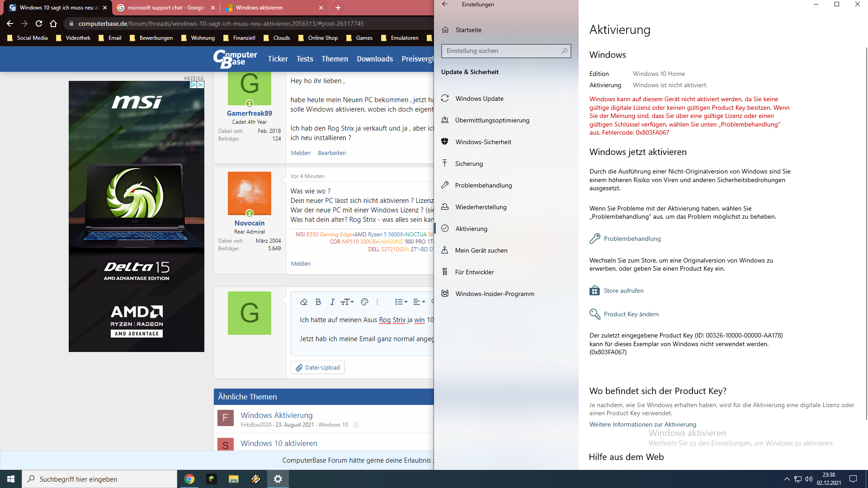The width and height of the screenshot is (868, 488).
Task: Go back with Einstellungen back arrow
Action: 445,5
